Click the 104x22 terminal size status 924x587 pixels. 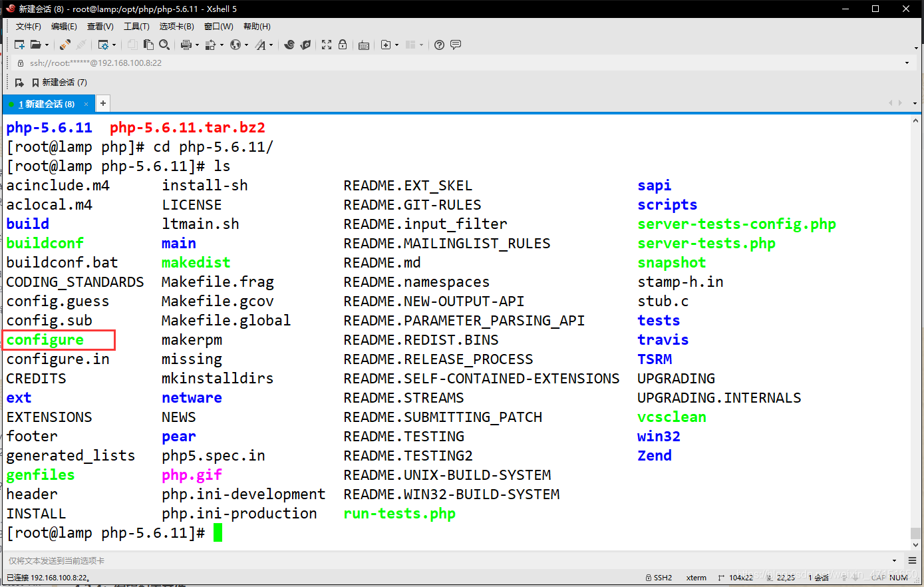point(735,578)
